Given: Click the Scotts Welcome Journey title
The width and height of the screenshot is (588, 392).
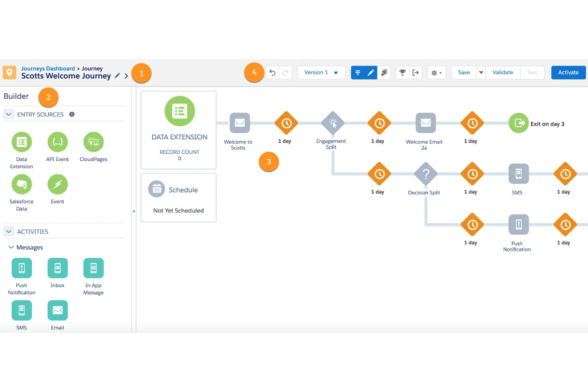Looking at the screenshot, I should (66, 76).
